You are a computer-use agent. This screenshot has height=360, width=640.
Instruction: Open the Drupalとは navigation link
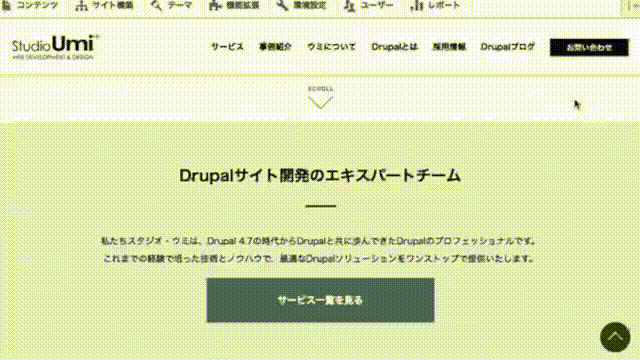point(394,47)
